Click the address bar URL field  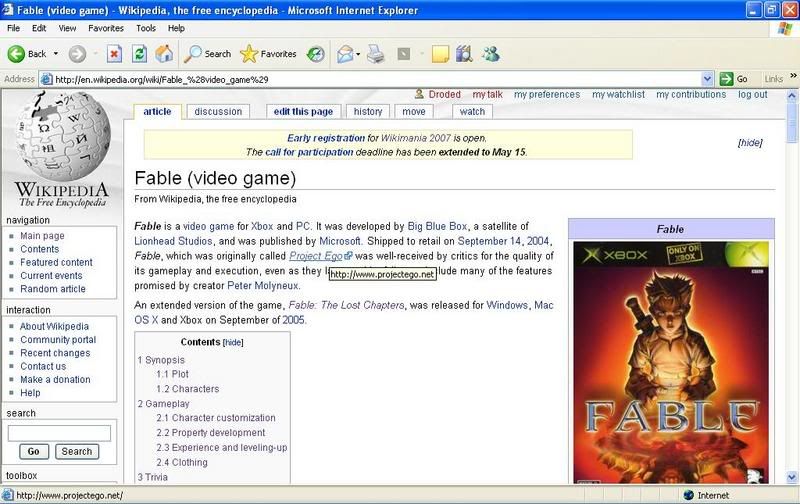click(x=378, y=79)
